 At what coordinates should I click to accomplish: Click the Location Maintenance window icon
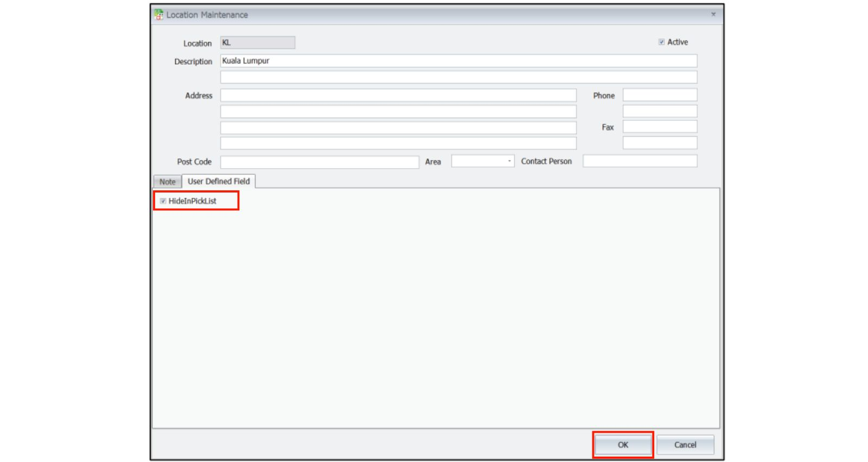coord(158,15)
